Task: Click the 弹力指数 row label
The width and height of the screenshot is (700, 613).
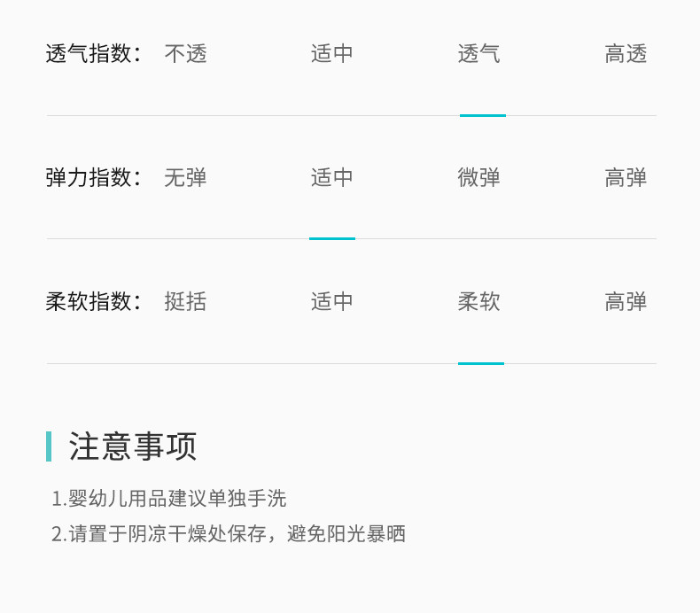Action: point(94,178)
